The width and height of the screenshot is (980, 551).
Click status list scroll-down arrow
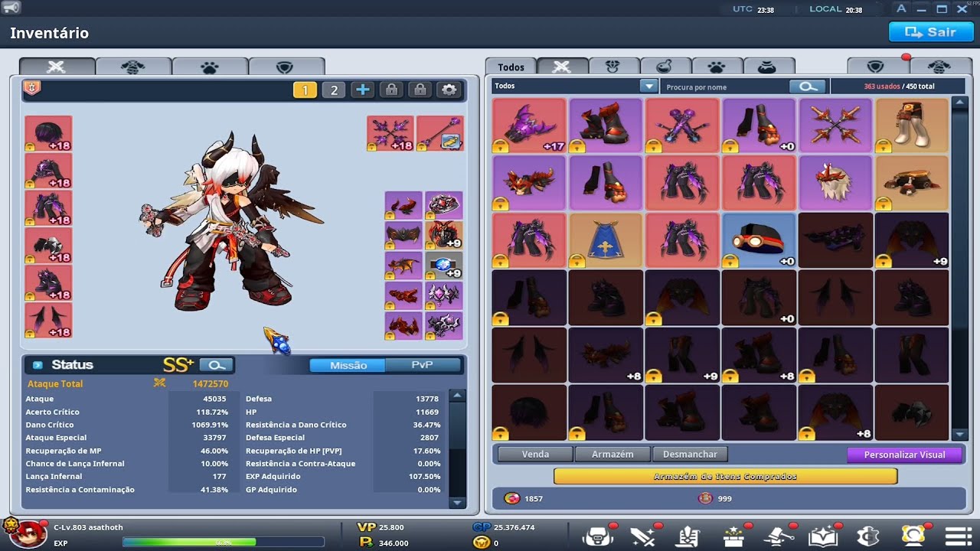[x=457, y=502]
